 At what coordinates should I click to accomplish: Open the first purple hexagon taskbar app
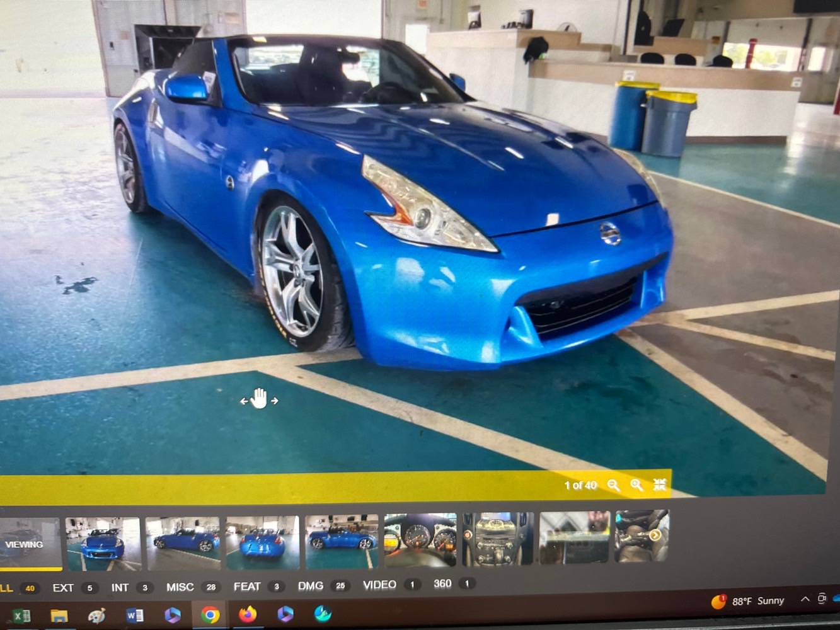(172, 614)
